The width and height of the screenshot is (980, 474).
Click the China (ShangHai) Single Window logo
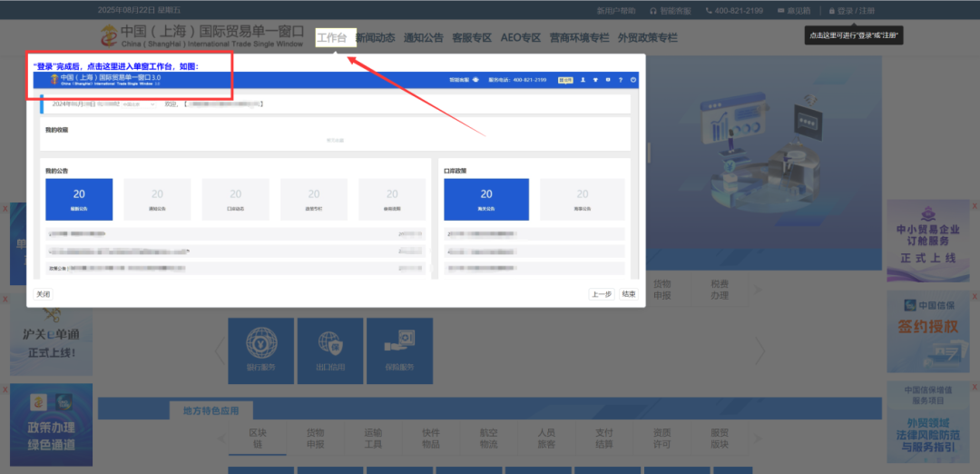pos(201,36)
